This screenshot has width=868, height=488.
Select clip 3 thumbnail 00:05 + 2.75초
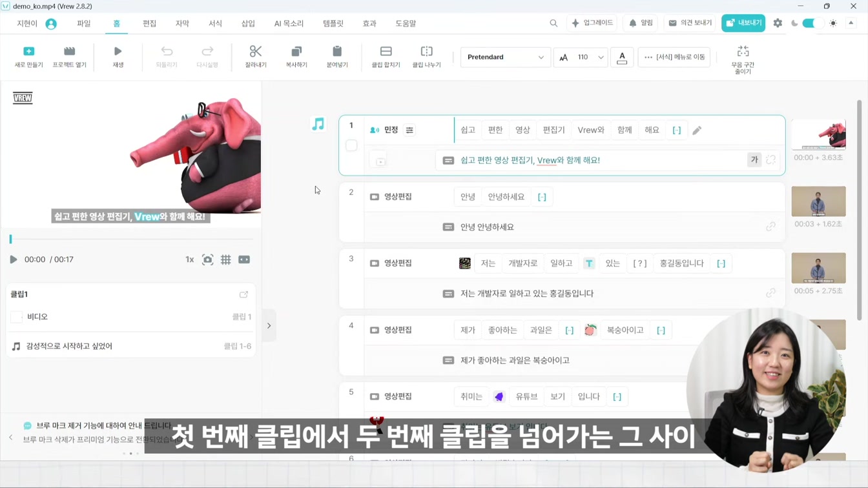(x=818, y=269)
